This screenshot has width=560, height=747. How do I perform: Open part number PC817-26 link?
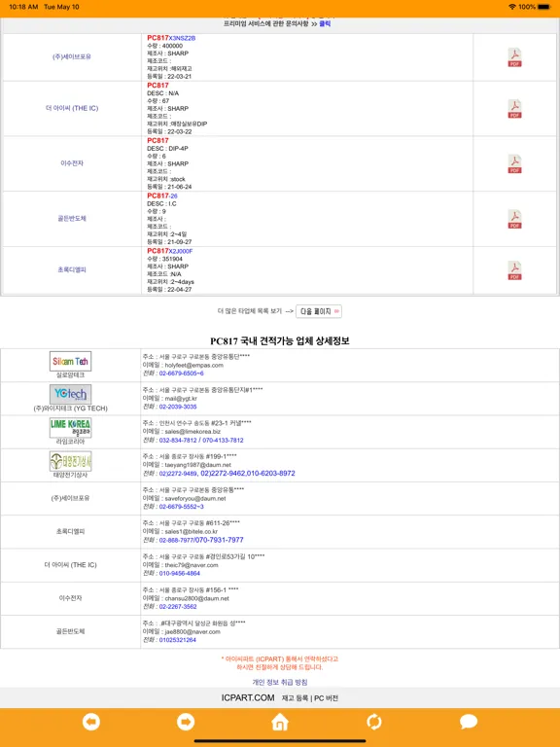coord(162,196)
